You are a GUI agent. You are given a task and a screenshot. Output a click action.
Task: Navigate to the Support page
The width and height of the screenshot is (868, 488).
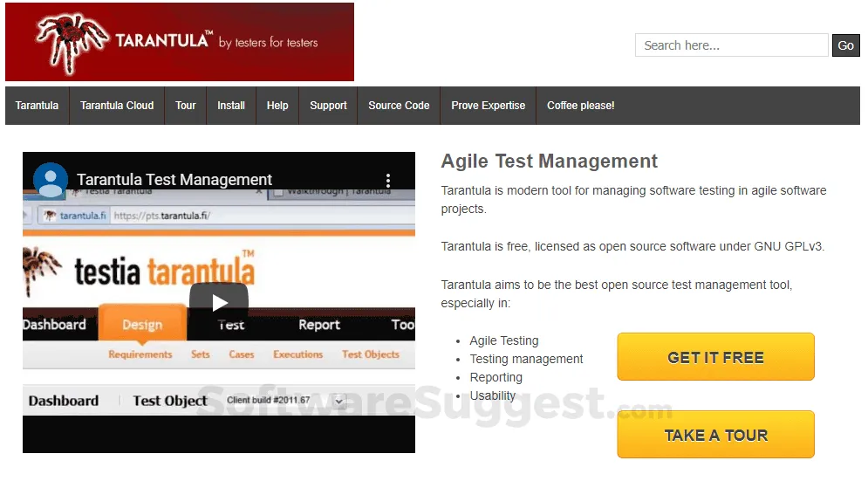point(328,106)
